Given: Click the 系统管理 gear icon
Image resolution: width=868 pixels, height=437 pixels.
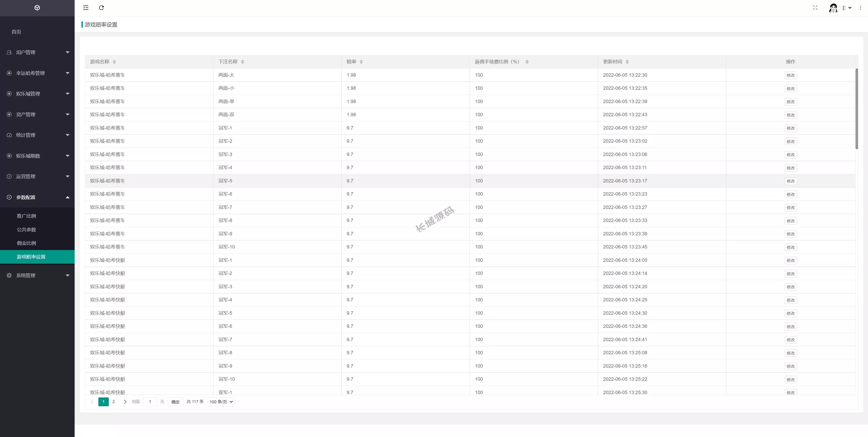Looking at the screenshot, I should click(x=9, y=275).
